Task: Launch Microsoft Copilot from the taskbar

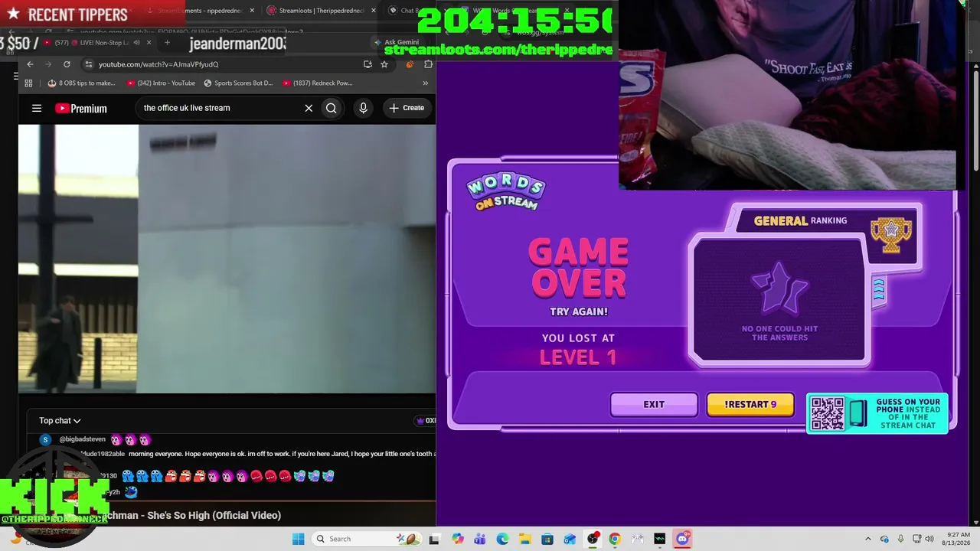Action: click(x=457, y=539)
